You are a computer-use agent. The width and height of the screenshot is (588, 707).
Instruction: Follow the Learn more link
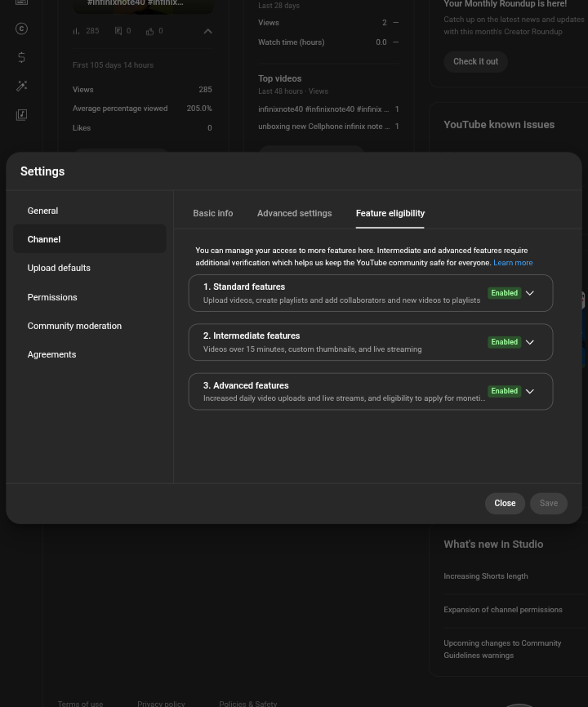pos(513,262)
